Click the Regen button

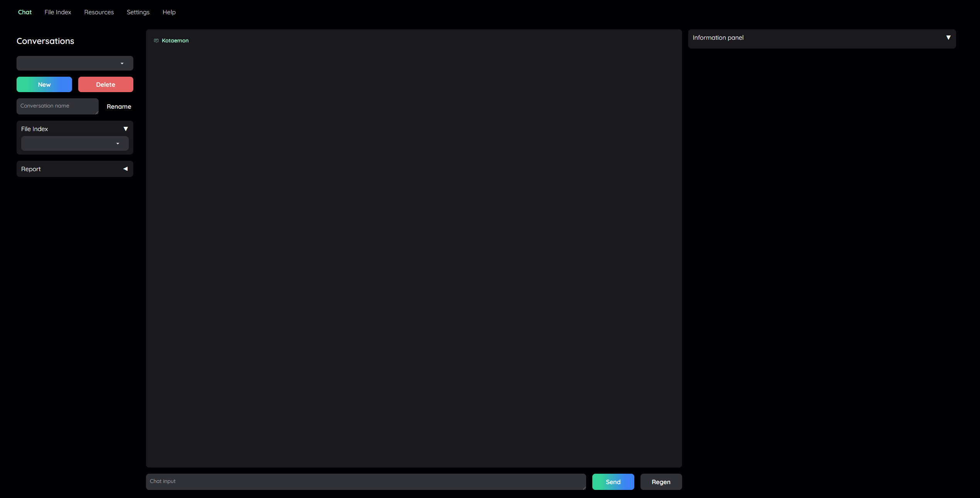661,482
